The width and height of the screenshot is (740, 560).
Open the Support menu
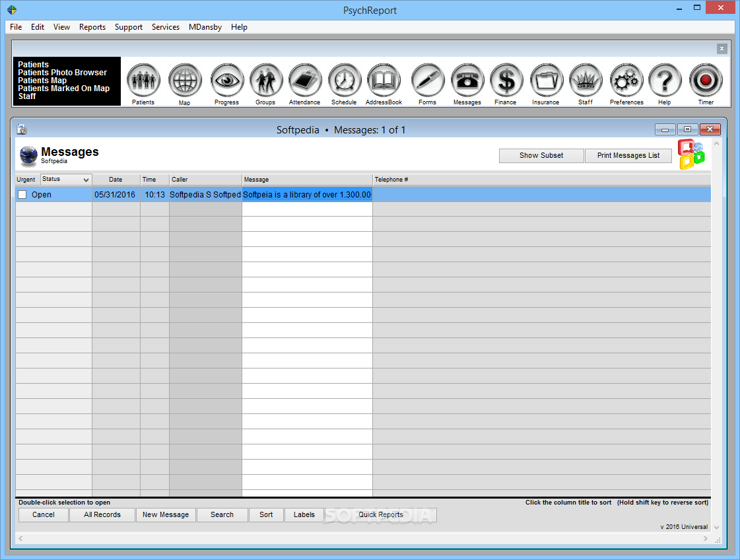click(x=128, y=27)
